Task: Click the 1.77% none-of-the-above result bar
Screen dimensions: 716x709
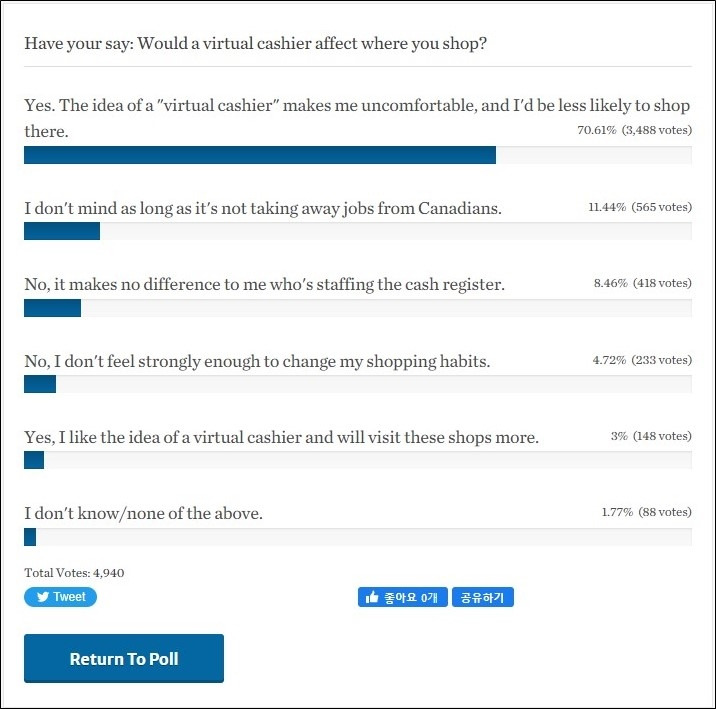Action: 30,537
